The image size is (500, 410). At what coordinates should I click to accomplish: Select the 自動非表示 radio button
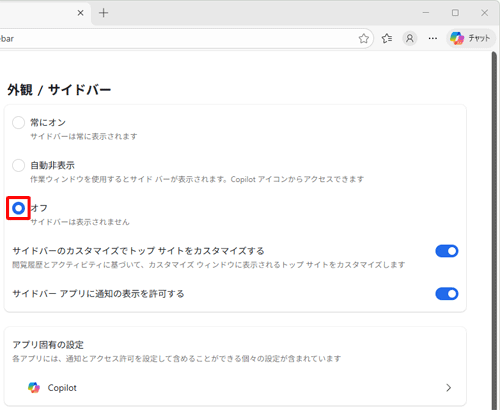tap(18, 165)
